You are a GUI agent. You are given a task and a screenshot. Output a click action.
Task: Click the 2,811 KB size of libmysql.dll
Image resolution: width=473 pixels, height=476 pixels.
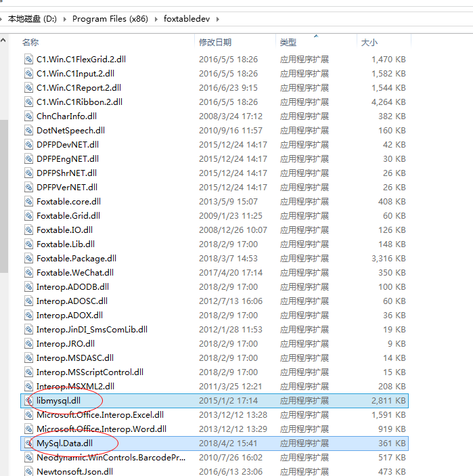(x=388, y=400)
